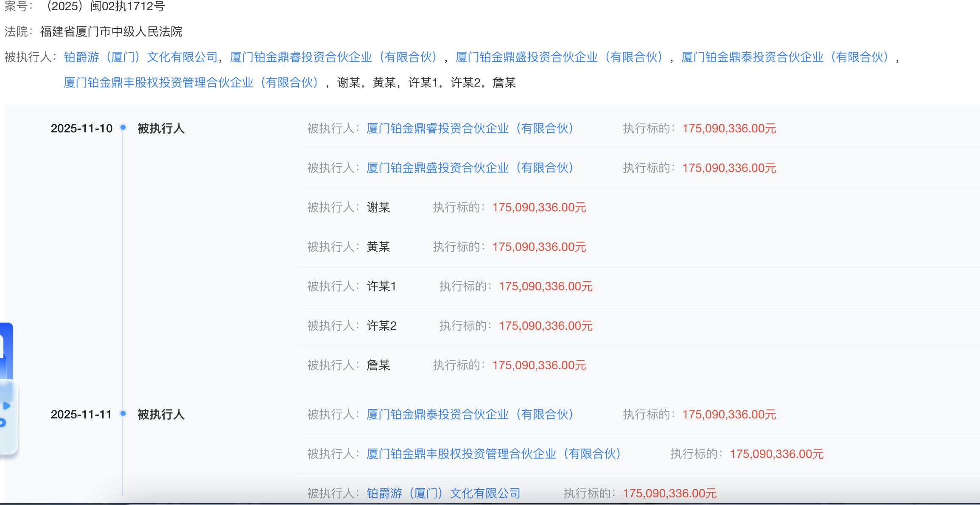Image resolution: width=980 pixels, height=505 pixels.
Task: Open 厦门铂金鼎丰股权投资管理合伙企业 link in 2025-11-11 entries
Action: 495,454
